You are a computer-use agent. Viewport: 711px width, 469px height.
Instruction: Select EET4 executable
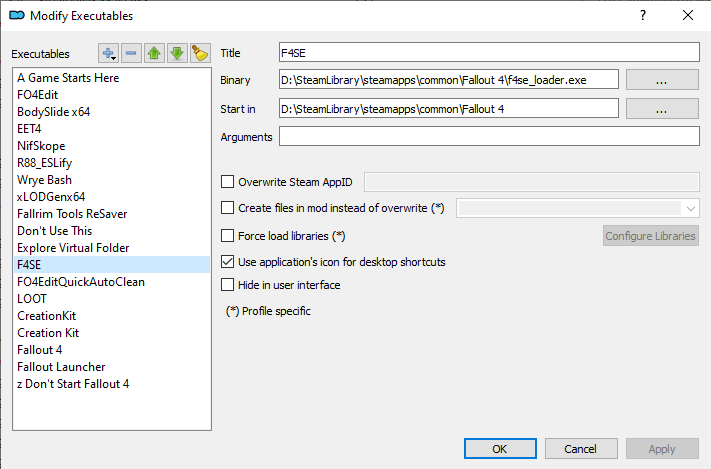coord(112,129)
